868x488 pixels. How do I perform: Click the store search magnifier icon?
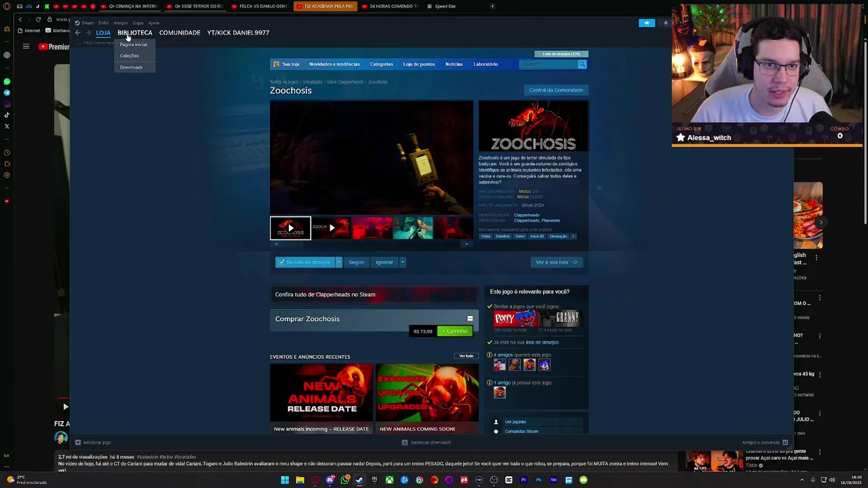(582, 64)
